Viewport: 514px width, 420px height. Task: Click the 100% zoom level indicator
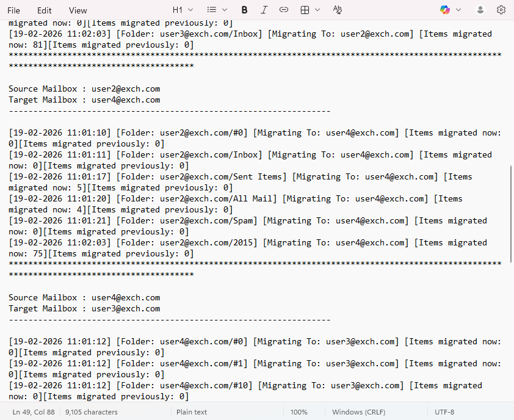coord(299,412)
